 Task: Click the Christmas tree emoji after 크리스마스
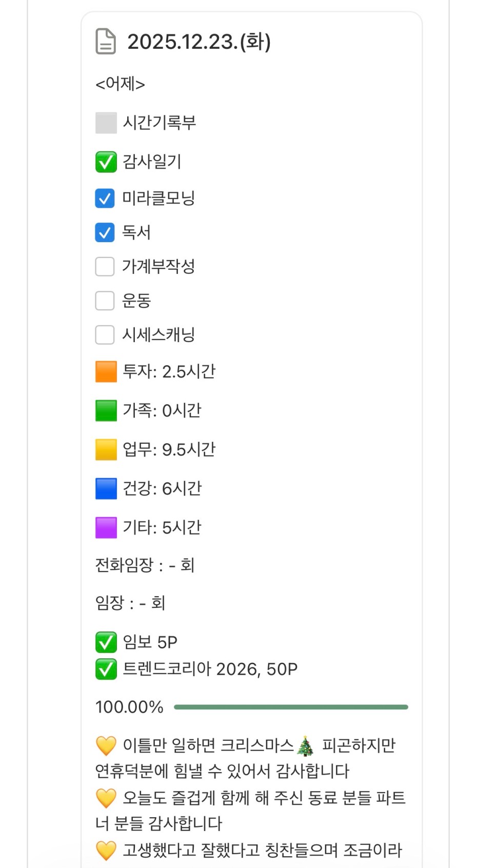coord(306,746)
